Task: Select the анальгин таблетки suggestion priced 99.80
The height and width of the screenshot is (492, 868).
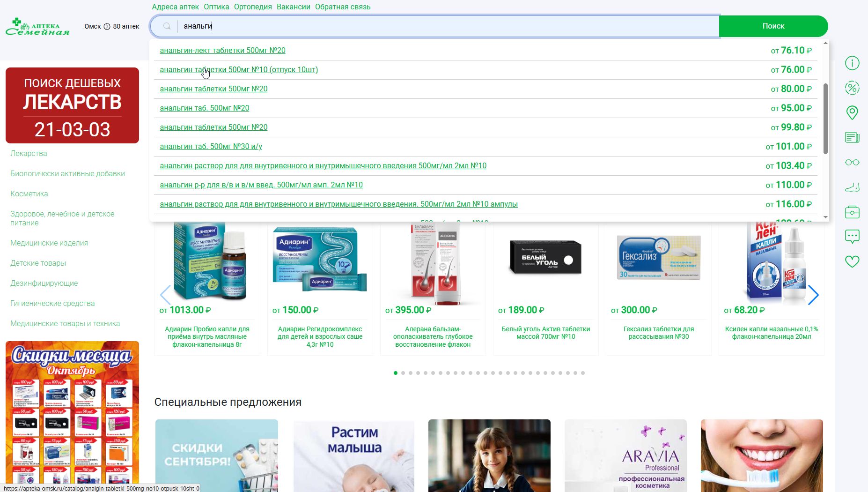Action: click(x=213, y=127)
